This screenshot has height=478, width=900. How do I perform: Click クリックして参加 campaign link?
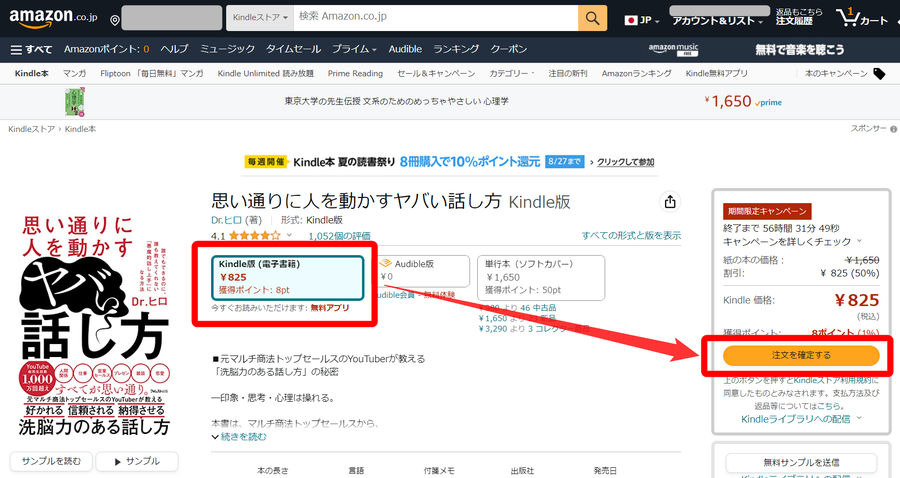tap(626, 162)
